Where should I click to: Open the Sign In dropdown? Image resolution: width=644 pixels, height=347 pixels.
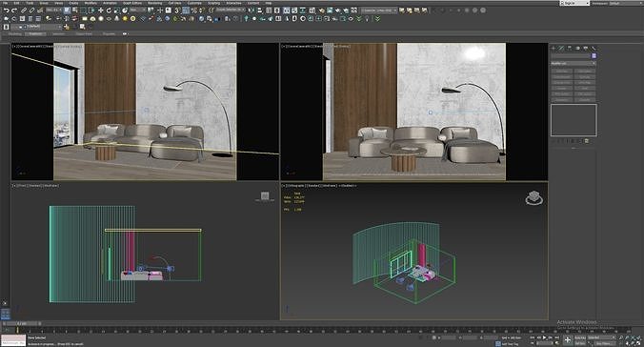[x=575, y=3]
